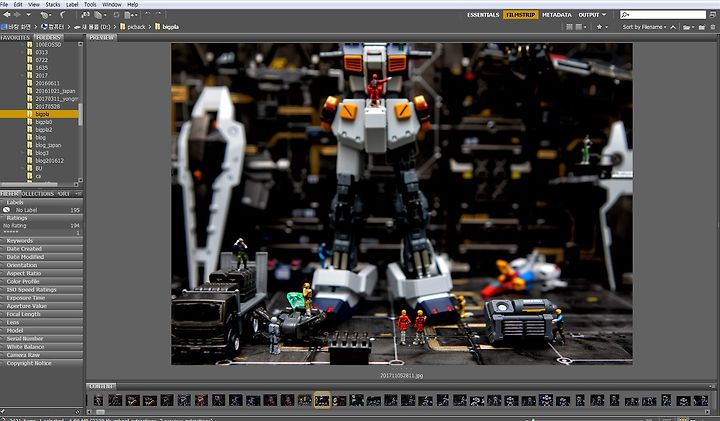Screen dimensions: 720x421
Task: Open the filter panel options menu icon
Action: (79, 194)
